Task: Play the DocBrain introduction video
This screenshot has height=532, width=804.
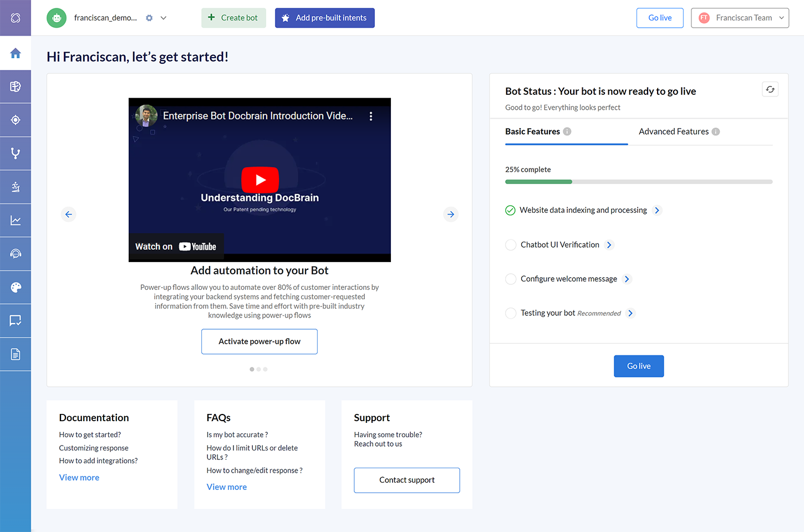Action: pos(260,180)
